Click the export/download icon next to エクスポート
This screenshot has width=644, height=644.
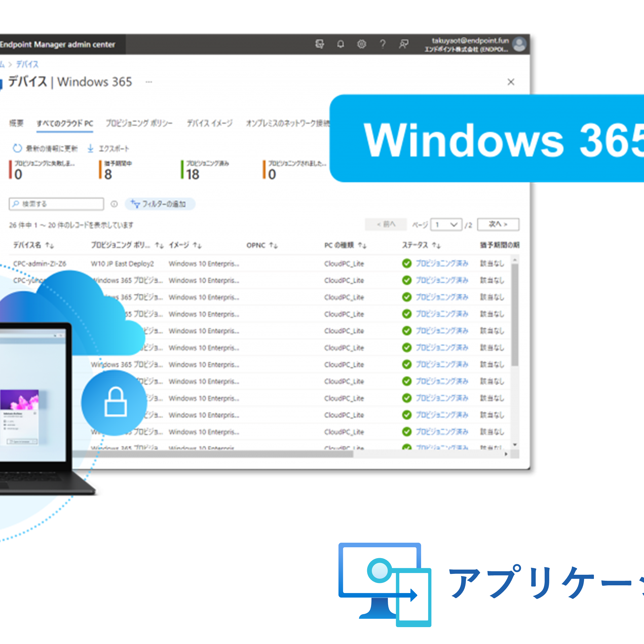(x=96, y=147)
